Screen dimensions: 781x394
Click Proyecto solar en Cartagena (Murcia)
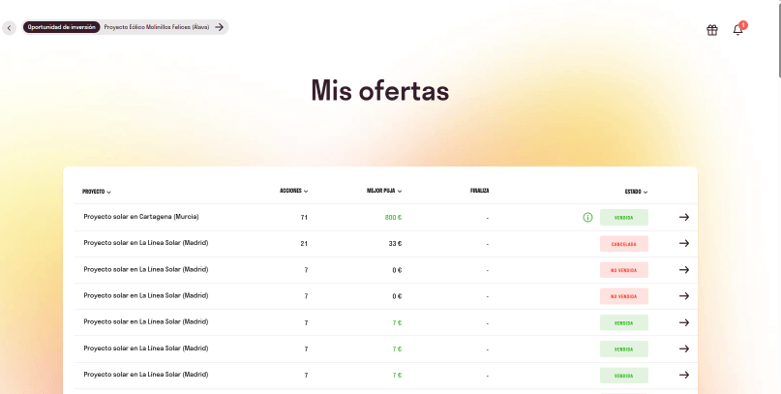tap(141, 217)
